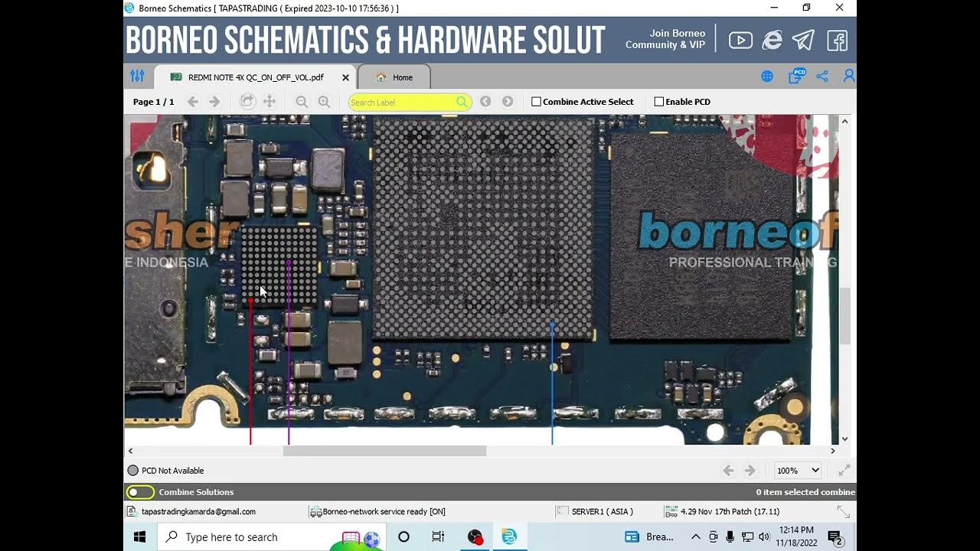Image resolution: width=980 pixels, height=551 pixels.
Task: Open the settings sliders icon left of tabs
Action: 137,77
